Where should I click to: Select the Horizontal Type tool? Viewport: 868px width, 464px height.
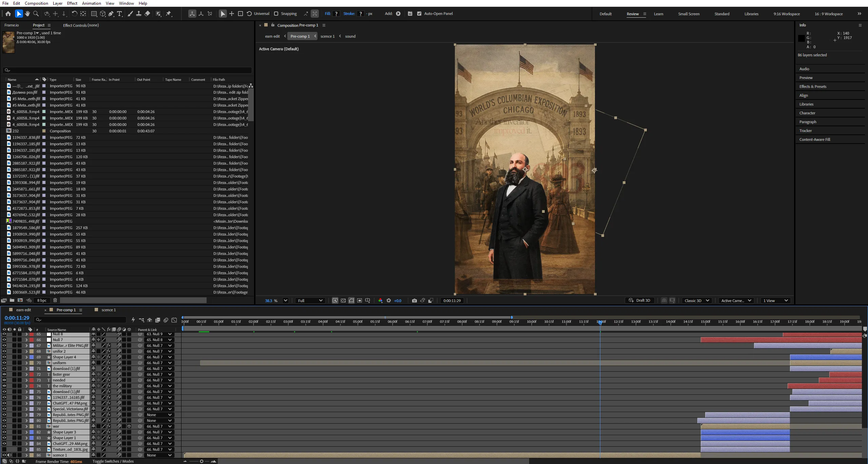coord(119,14)
